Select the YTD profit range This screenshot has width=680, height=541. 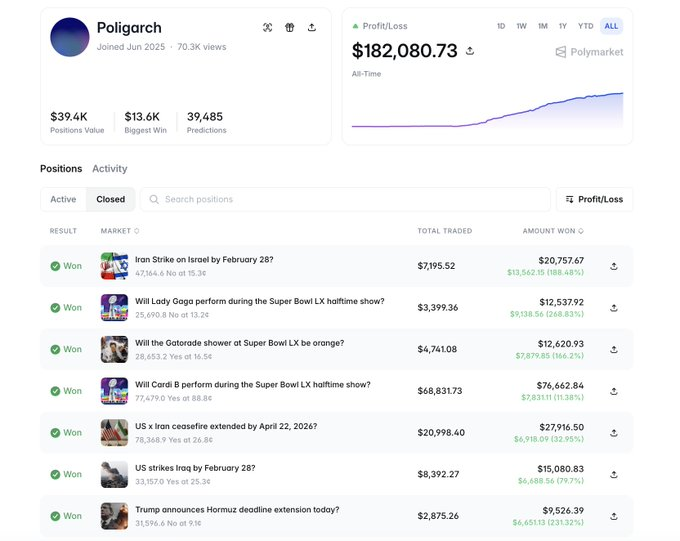pyautogui.click(x=585, y=26)
